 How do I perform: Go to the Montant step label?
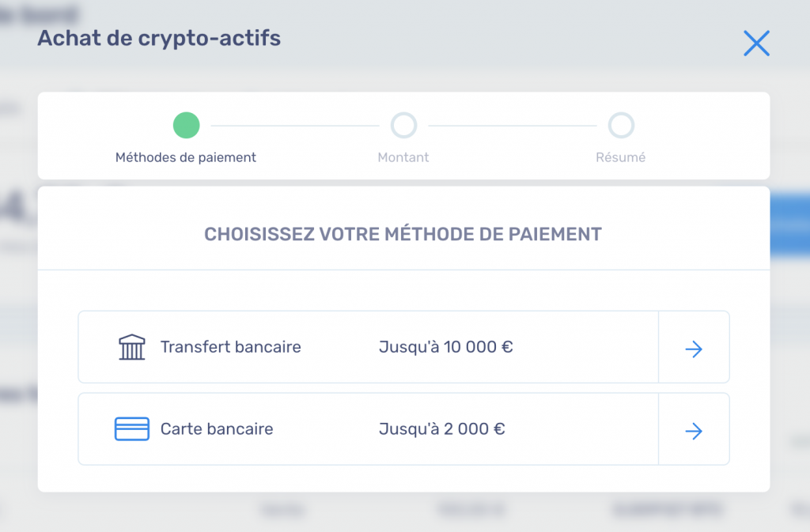click(x=403, y=157)
